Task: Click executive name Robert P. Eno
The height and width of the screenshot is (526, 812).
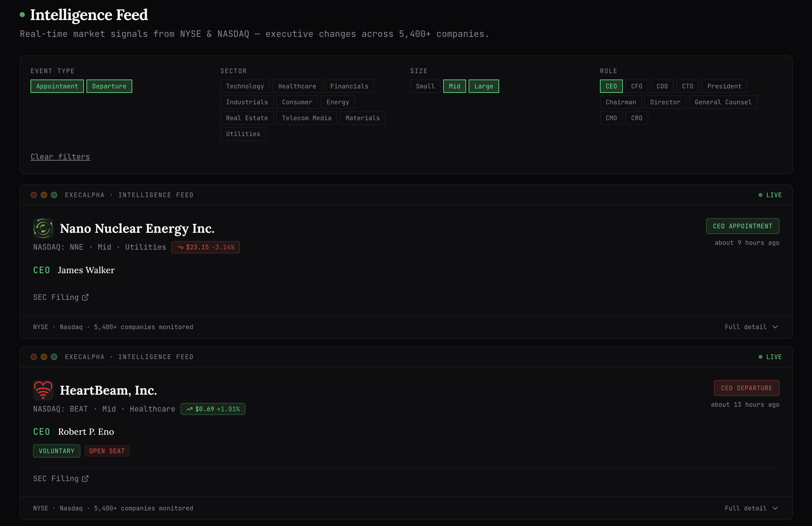Action: tap(86, 432)
